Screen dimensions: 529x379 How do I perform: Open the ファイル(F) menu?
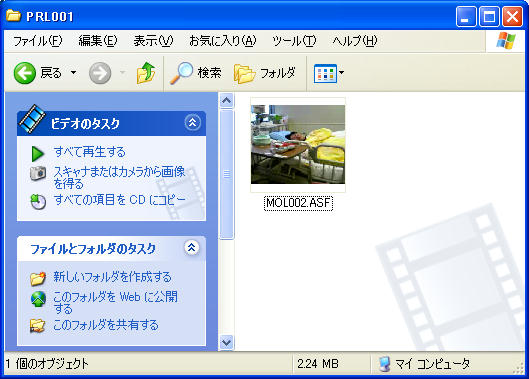(x=37, y=41)
